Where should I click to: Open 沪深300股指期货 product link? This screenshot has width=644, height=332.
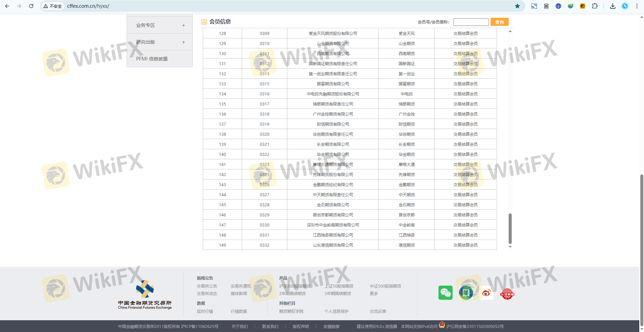294,286
